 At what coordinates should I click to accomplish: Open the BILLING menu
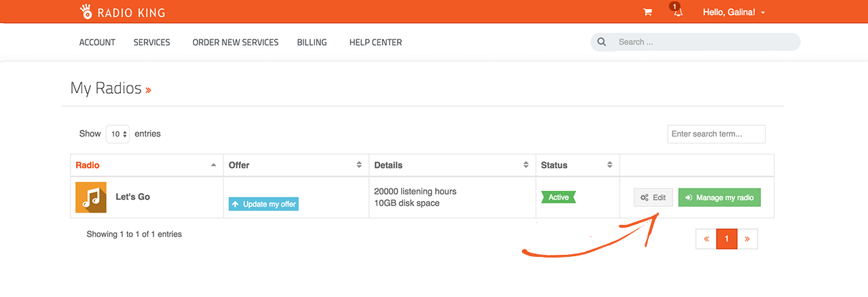click(312, 42)
